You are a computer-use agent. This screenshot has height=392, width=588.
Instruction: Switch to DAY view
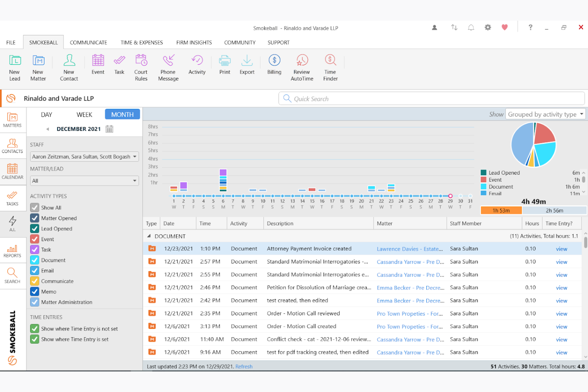coord(46,114)
